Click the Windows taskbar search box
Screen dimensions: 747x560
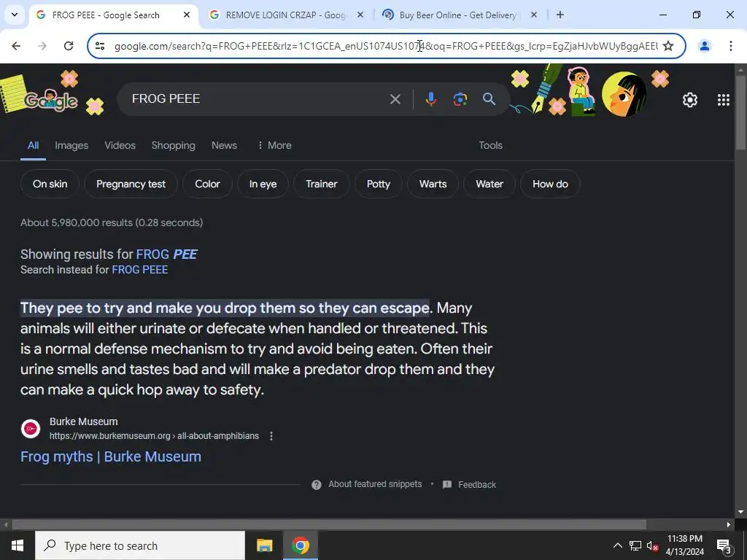140,545
